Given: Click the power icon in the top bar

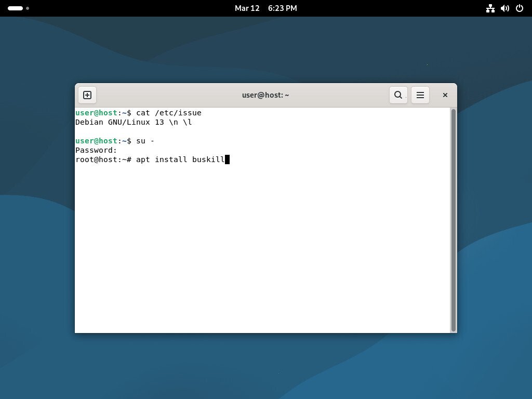Looking at the screenshot, I should coord(519,8).
